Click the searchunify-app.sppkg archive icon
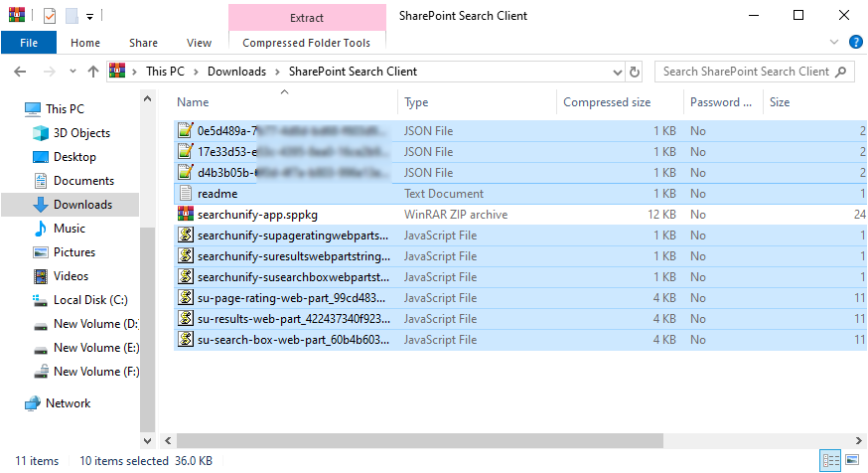Screen dimensions: 868x473 [184, 215]
